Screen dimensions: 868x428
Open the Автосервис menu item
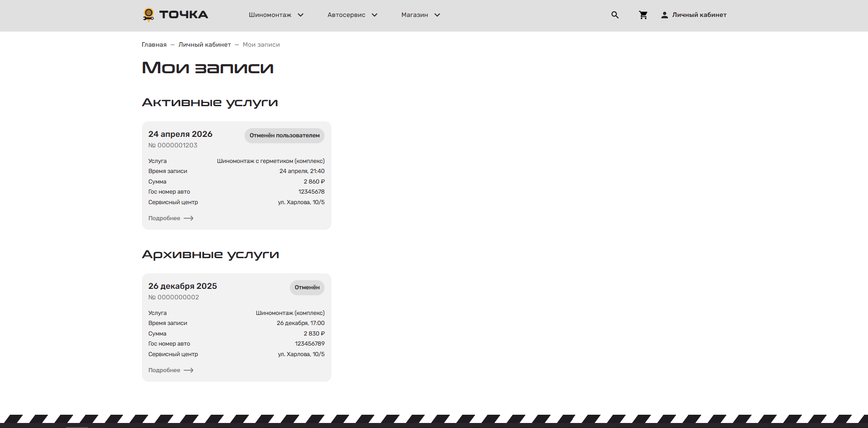pos(346,15)
